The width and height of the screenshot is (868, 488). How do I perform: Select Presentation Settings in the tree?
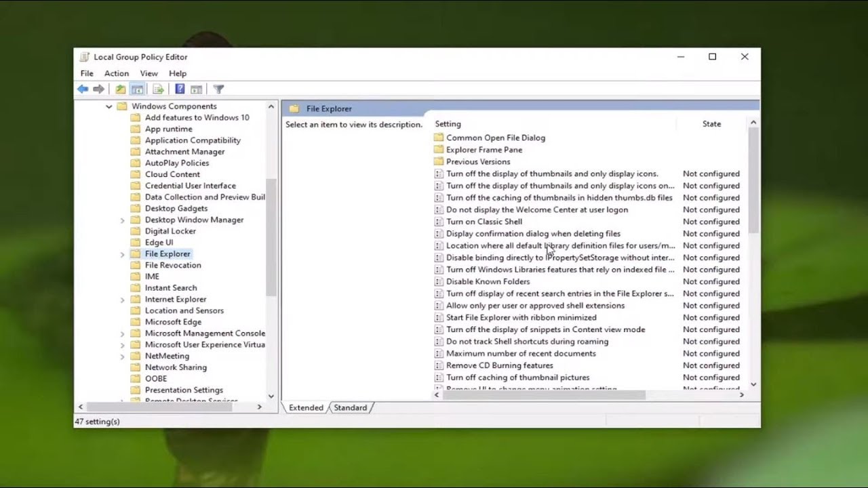[x=184, y=390]
